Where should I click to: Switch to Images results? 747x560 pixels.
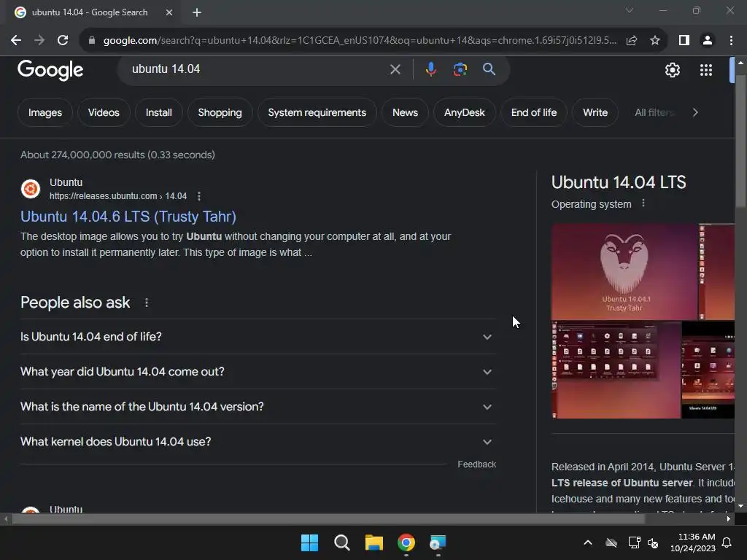coord(45,112)
